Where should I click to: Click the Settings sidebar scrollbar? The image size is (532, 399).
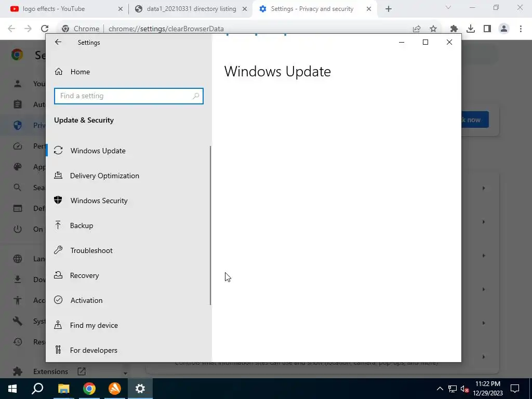(210, 225)
